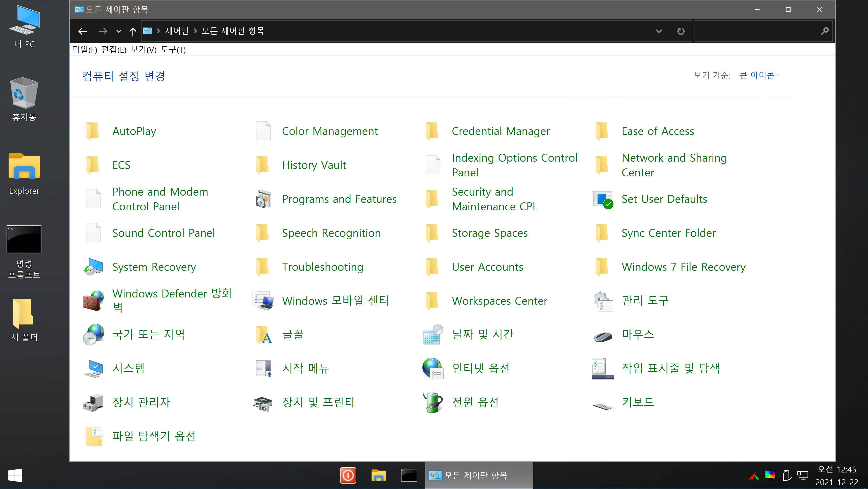
Task: Click the refresh button in address bar
Action: 681,31
